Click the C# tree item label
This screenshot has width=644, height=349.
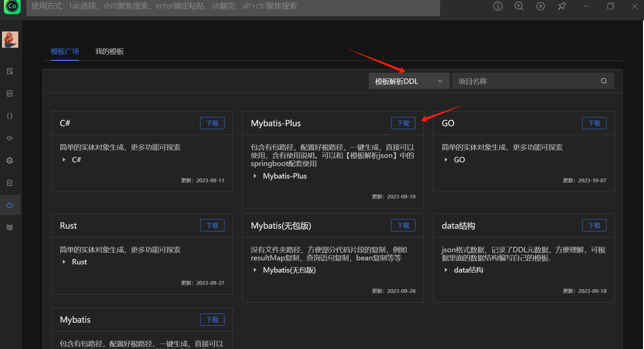(x=76, y=160)
